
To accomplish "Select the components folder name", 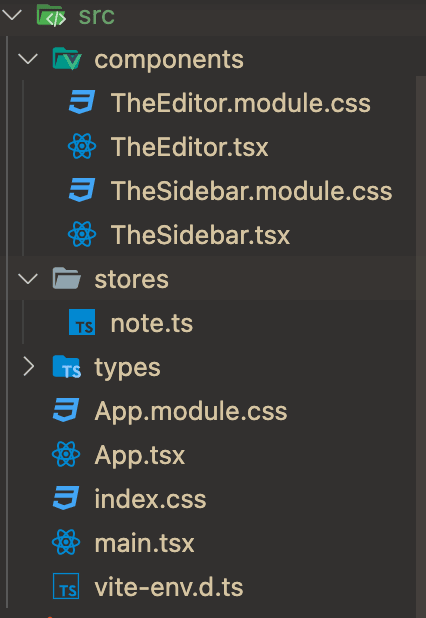I will coord(169,60).
